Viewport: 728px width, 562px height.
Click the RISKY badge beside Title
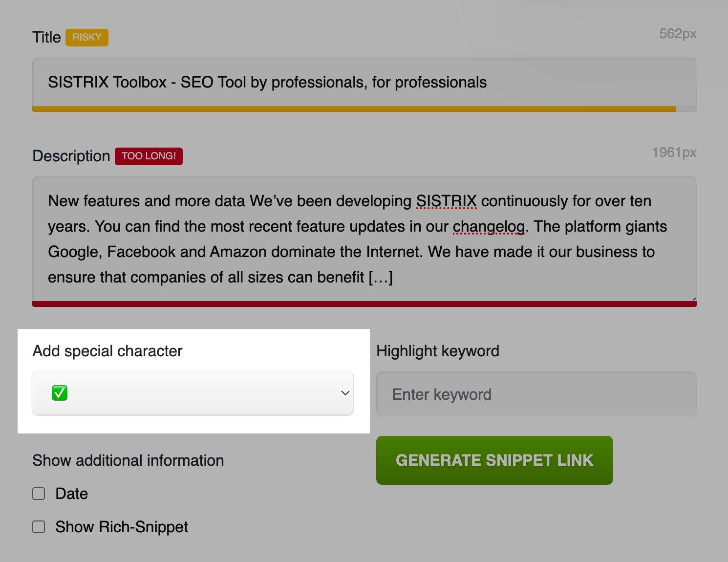pos(87,38)
